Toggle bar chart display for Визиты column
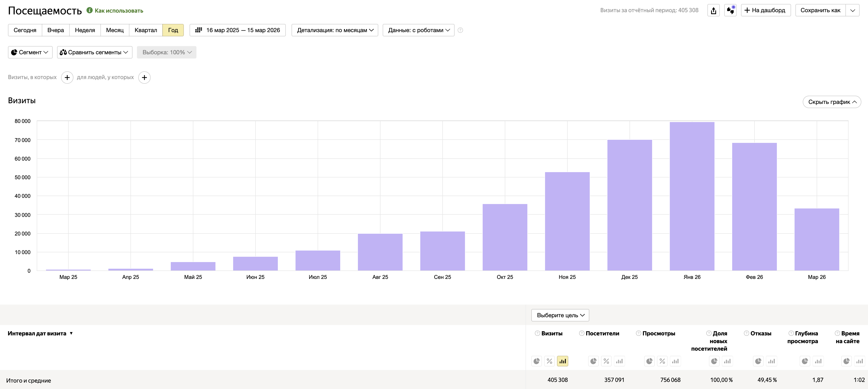The image size is (868, 389). [562, 361]
